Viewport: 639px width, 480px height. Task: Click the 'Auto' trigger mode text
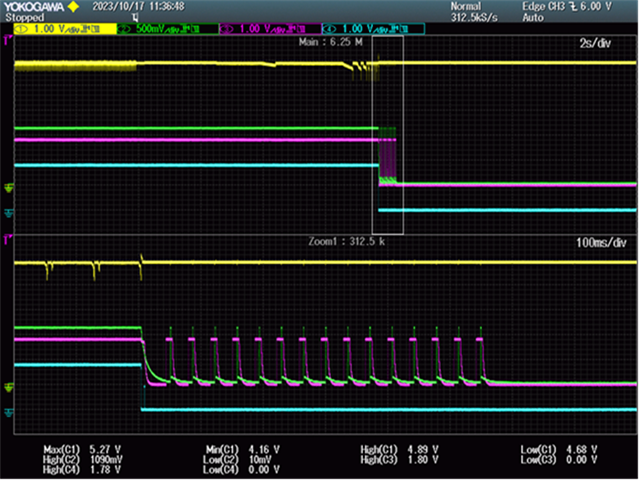pyautogui.click(x=533, y=18)
